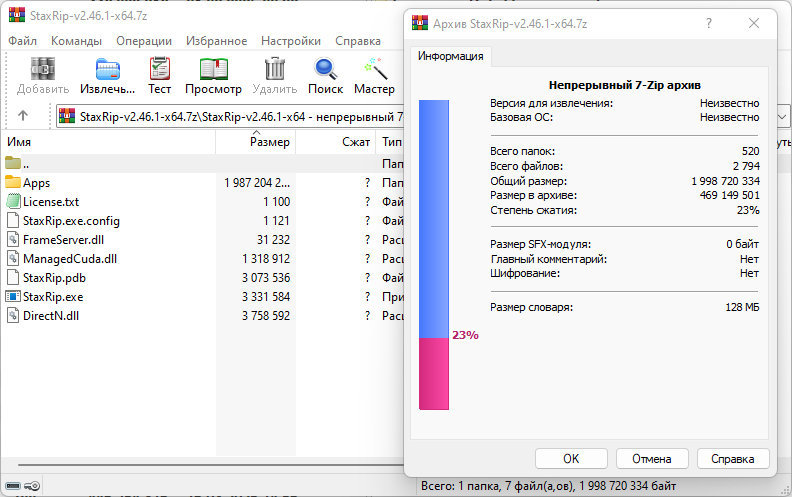Image resolution: width=792 pixels, height=497 pixels.
Task: Sort by the Размер column header
Action: 256,142
